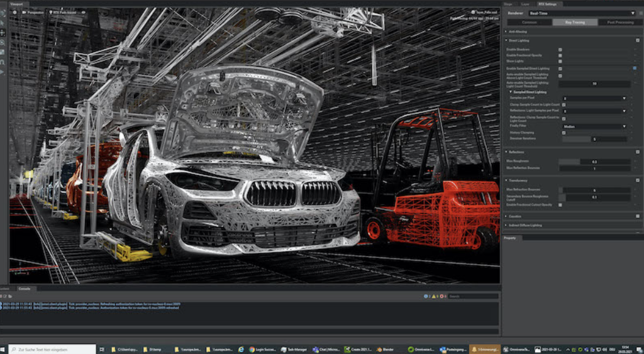644x354 pixels.
Task: Toggle the viewport eye visibility icon
Action: pos(84,13)
